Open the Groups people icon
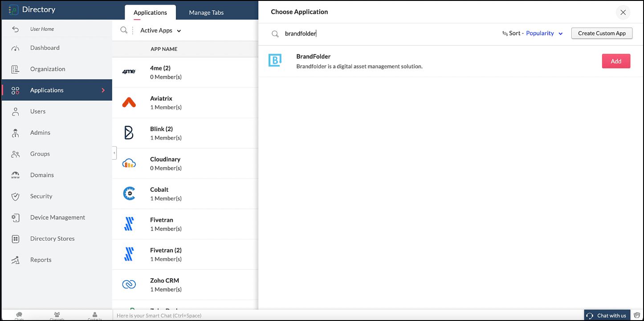644x321 pixels. pyautogui.click(x=15, y=154)
